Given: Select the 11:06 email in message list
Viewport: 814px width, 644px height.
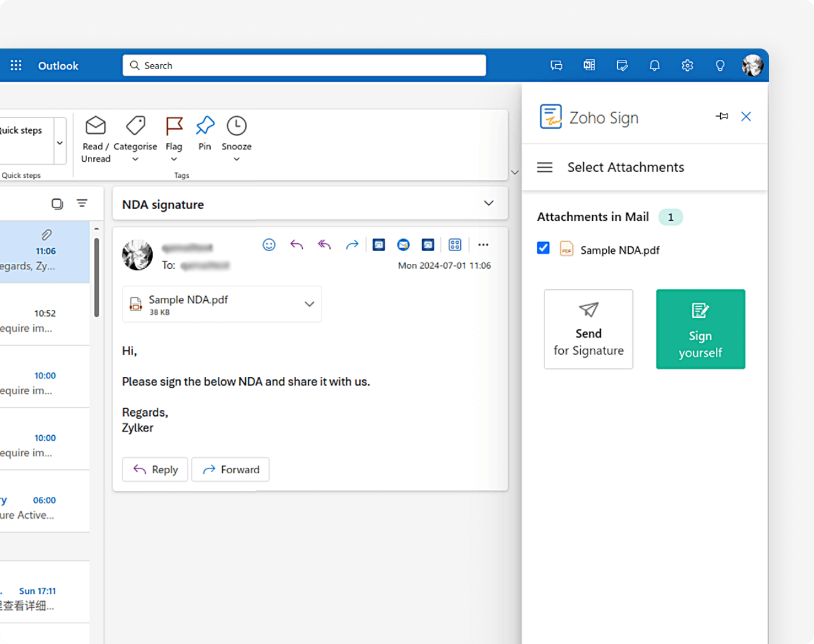Looking at the screenshot, I should (45, 252).
